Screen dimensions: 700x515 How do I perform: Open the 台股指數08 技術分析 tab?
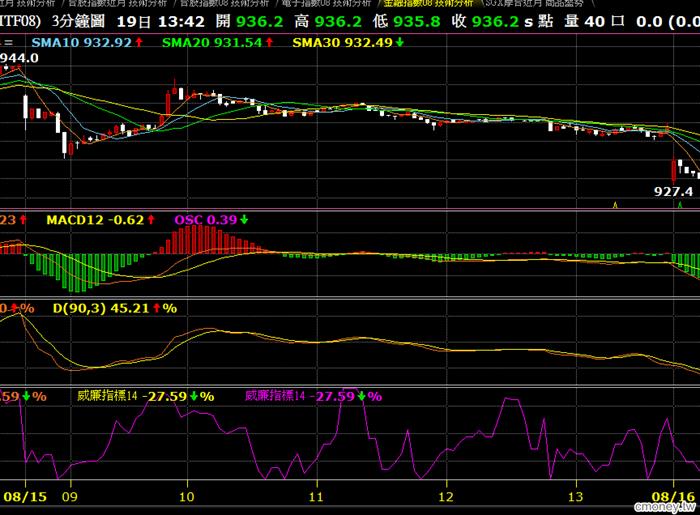click(x=225, y=3)
